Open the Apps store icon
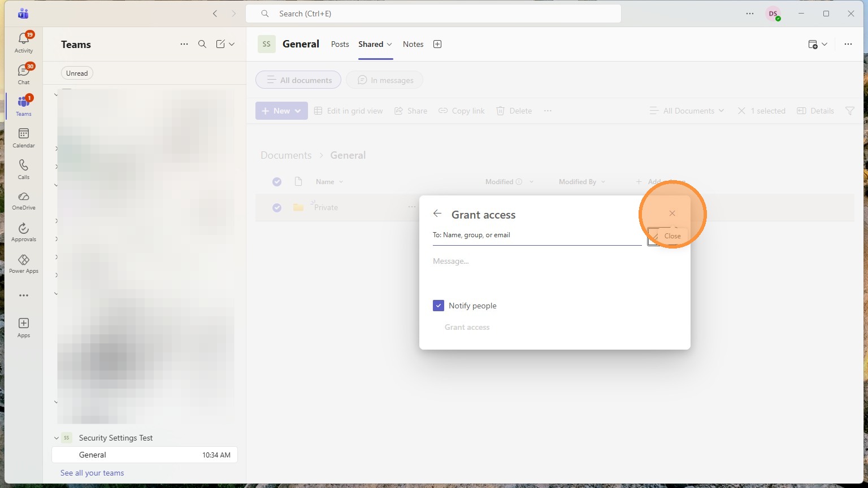The width and height of the screenshot is (868, 488). (x=24, y=328)
